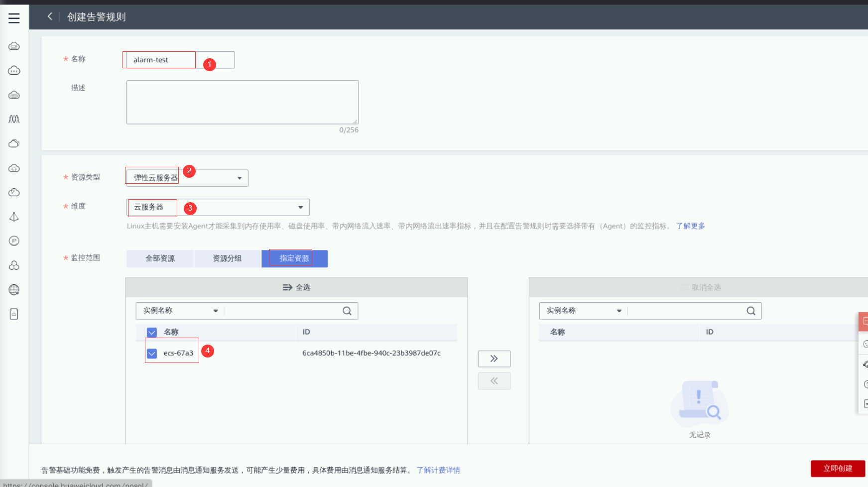Open the document with cloud sidebar icon
The image size is (868, 487).
pyautogui.click(x=14, y=314)
